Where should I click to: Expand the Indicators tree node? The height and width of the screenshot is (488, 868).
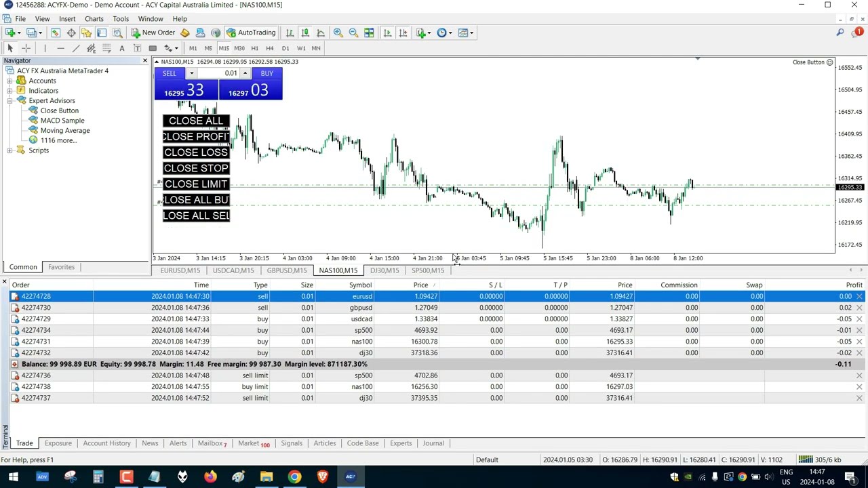9,91
